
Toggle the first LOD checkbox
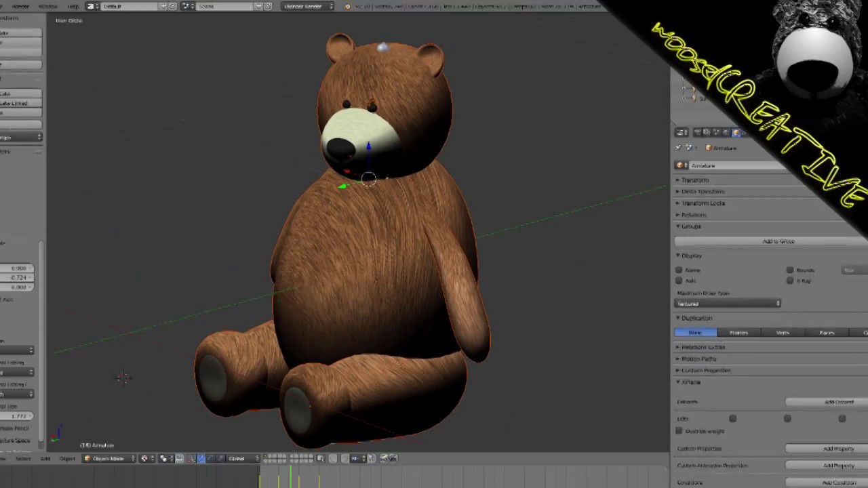(733, 419)
